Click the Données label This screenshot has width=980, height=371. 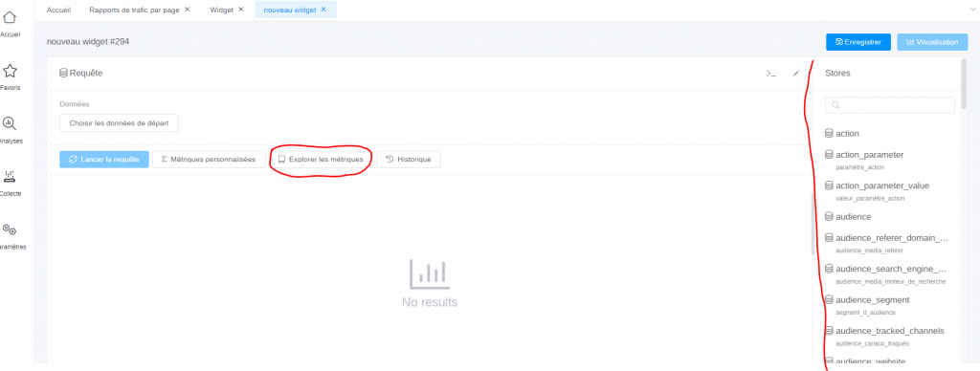75,104
